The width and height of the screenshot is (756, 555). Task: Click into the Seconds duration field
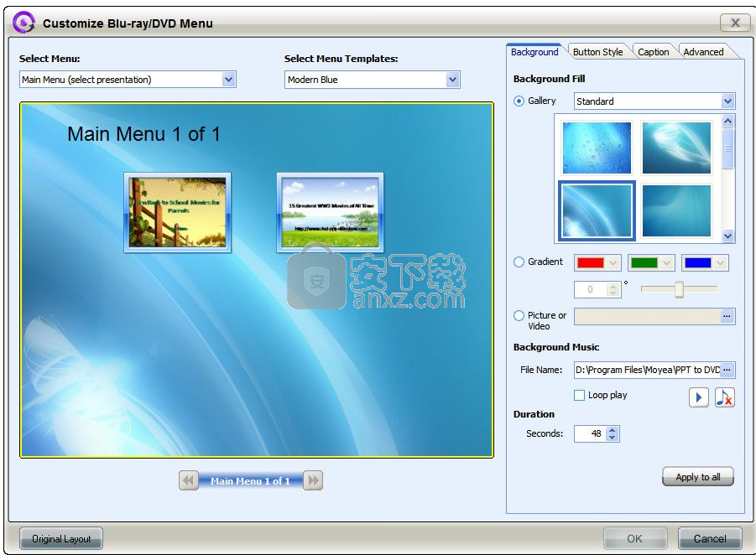click(x=590, y=433)
